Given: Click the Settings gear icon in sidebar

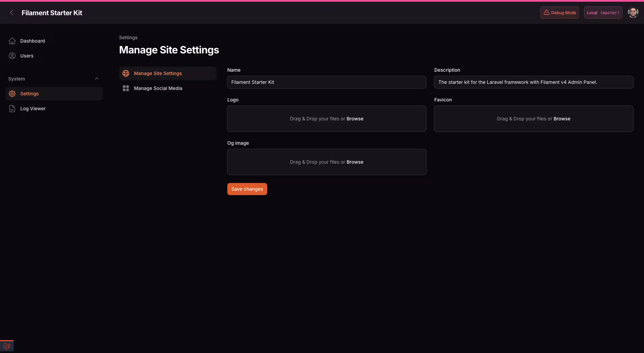Looking at the screenshot, I should tap(12, 94).
